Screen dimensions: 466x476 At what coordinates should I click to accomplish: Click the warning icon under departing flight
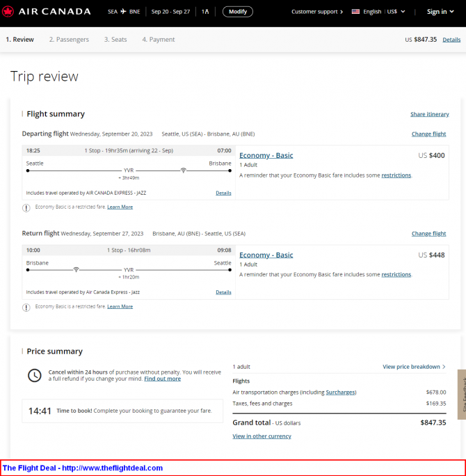26,208
